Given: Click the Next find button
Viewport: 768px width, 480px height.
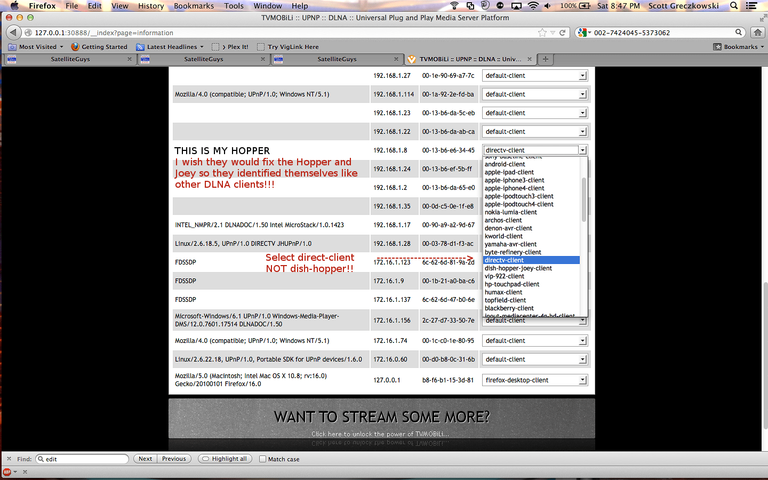Looking at the screenshot, I should click(x=145, y=459).
